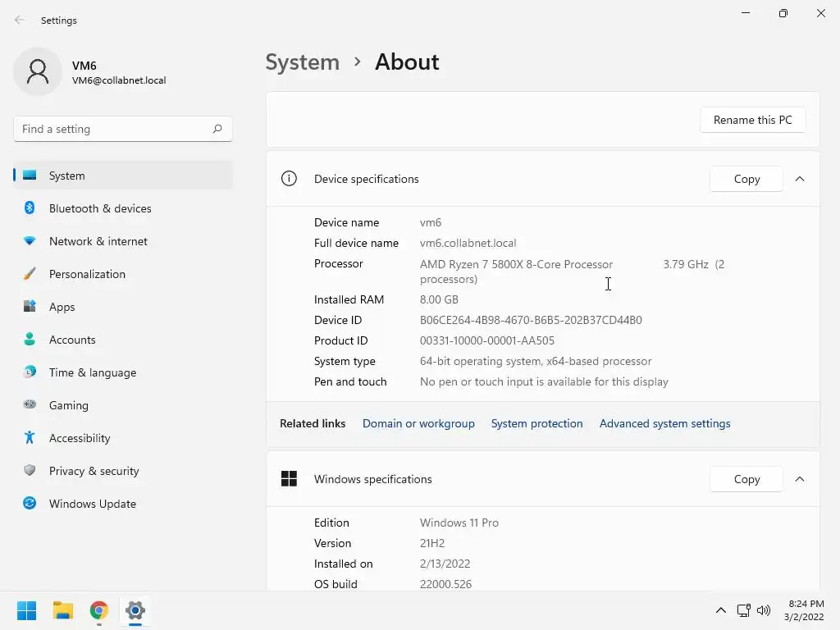Open Domain or workgroup link
The width and height of the screenshot is (840, 630).
[418, 423]
